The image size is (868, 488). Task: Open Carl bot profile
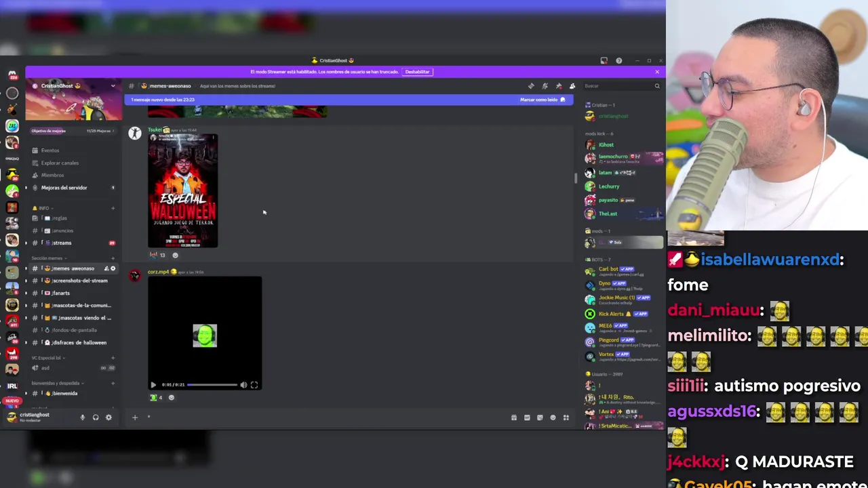623,271
